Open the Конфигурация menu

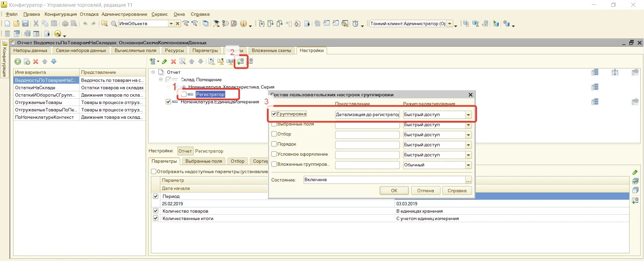[x=61, y=14]
